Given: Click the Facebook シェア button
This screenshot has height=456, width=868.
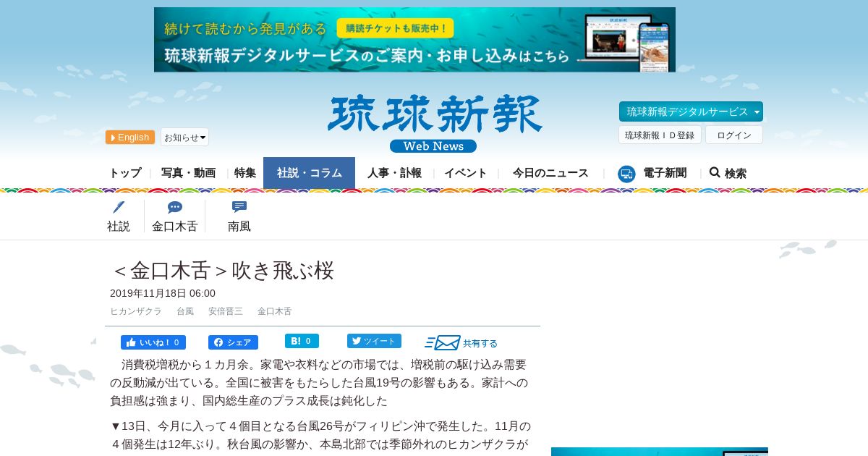Looking at the screenshot, I should pyautogui.click(x=233, y=342).
